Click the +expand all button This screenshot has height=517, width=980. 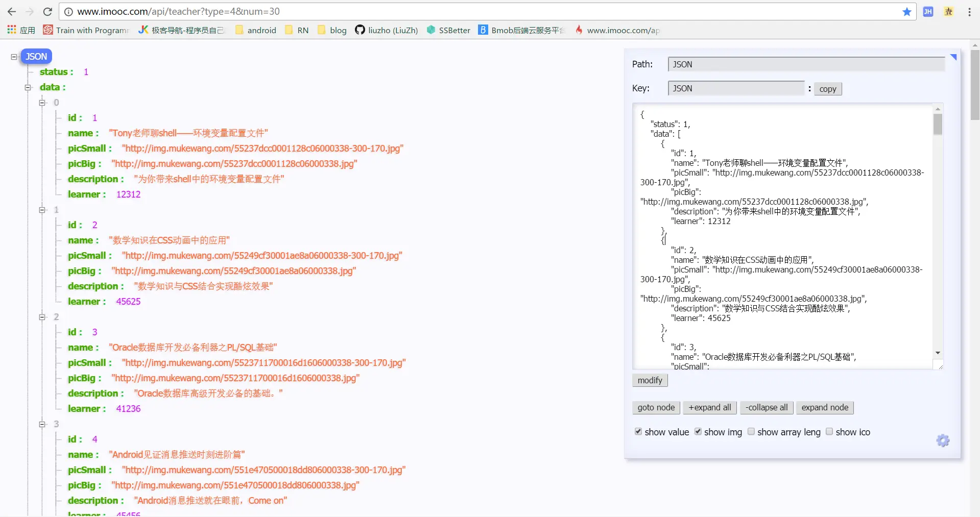[x=710, y=407]
